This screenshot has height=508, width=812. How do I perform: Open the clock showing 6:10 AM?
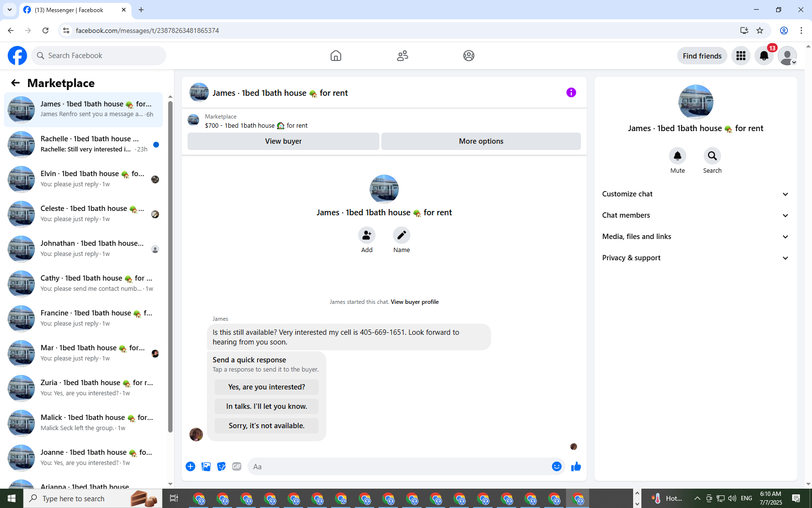click(x=770, y=498)
